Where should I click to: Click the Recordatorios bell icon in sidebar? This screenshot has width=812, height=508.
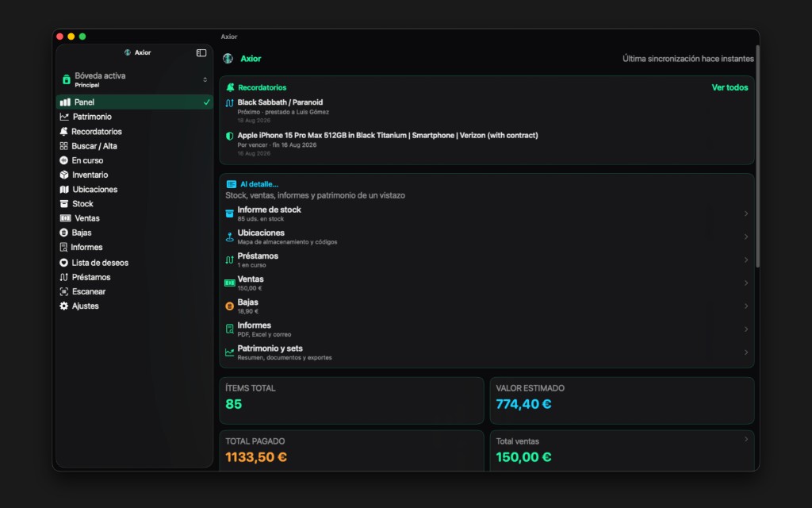click(x=63, y=131)
